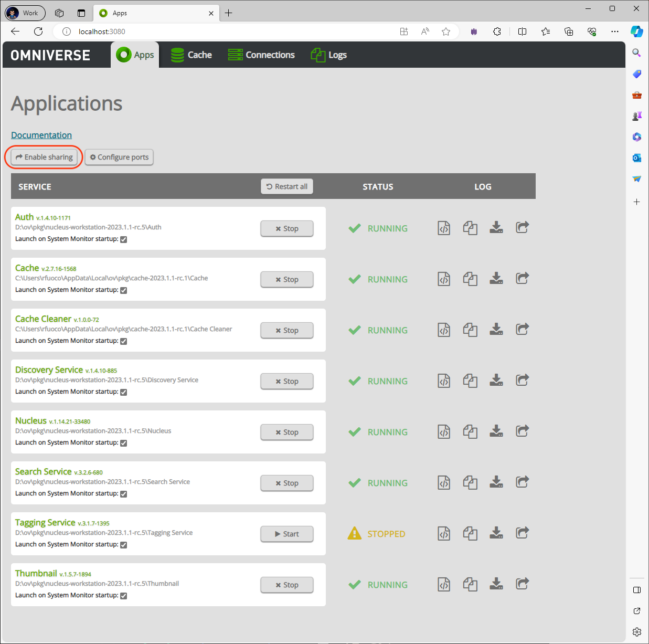Uncheck Auth launch on startup checkbox
Screen dimensions: 649x644
click(124, 239)
